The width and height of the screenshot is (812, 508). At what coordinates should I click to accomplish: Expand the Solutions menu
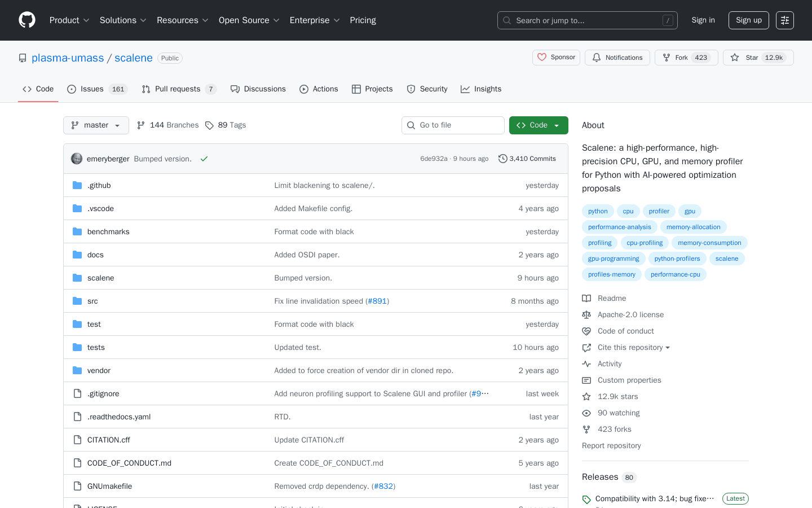(x=123, y=20)
